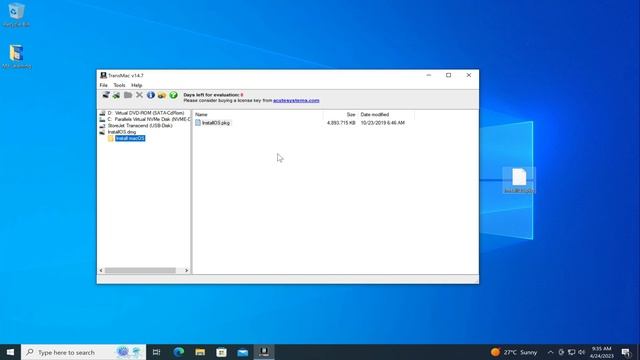The image size is (640, 360).
Task: Open the Windows Start menu
Action: pos(10,352)
